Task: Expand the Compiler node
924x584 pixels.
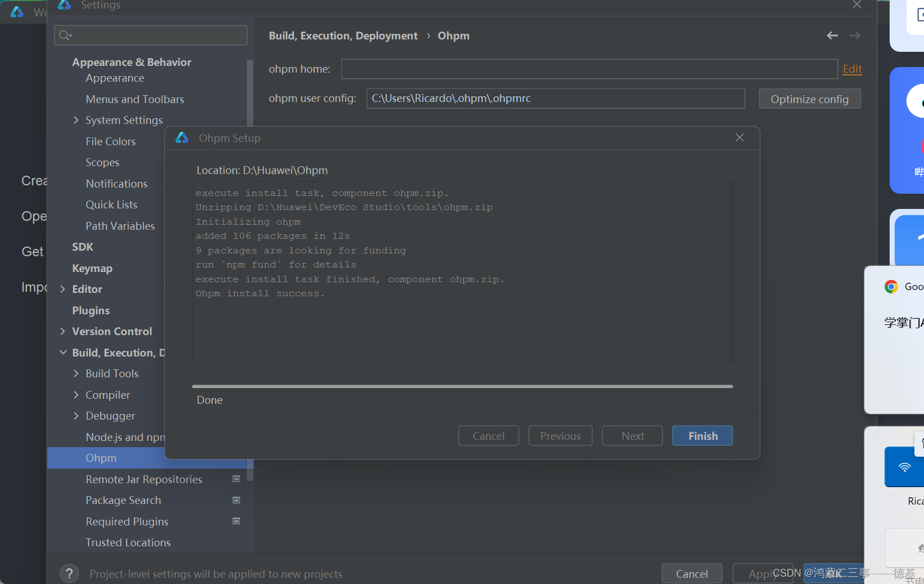Action: (x=76, y=395)
